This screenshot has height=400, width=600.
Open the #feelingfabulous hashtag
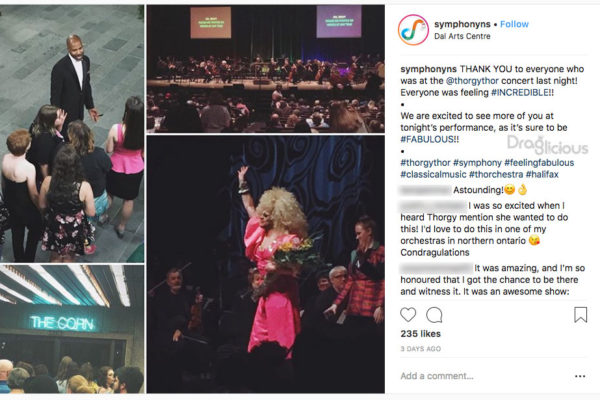coord(539,163)
